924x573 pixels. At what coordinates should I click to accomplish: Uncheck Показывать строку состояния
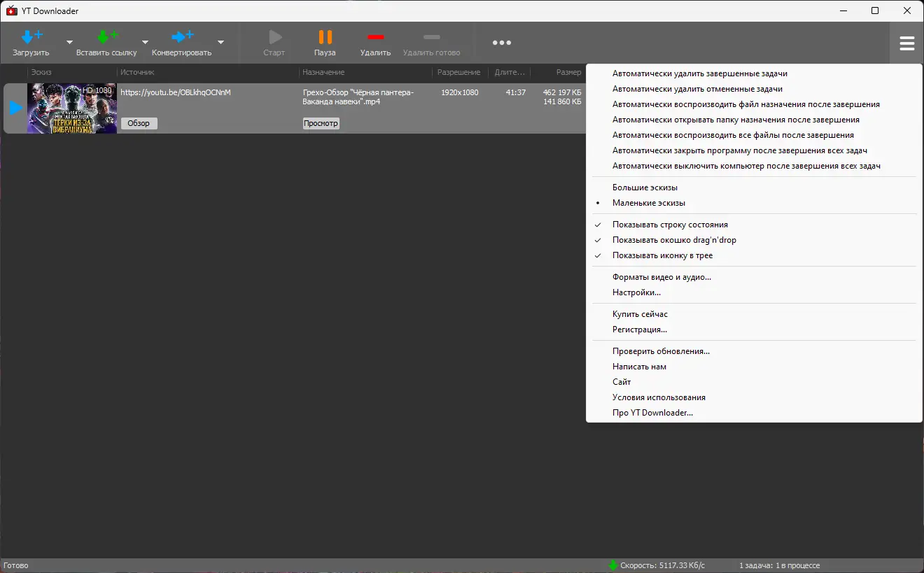[x=754, y=225]
